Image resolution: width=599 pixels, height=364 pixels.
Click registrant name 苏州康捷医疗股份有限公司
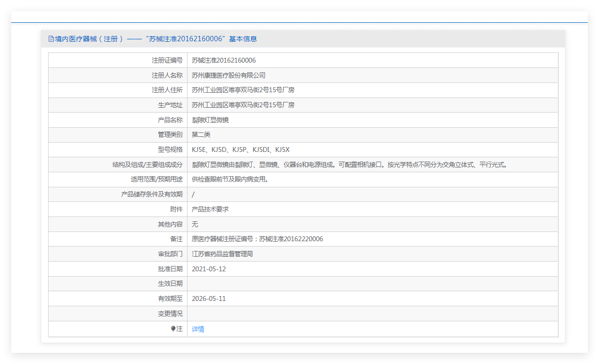point(229,75)
